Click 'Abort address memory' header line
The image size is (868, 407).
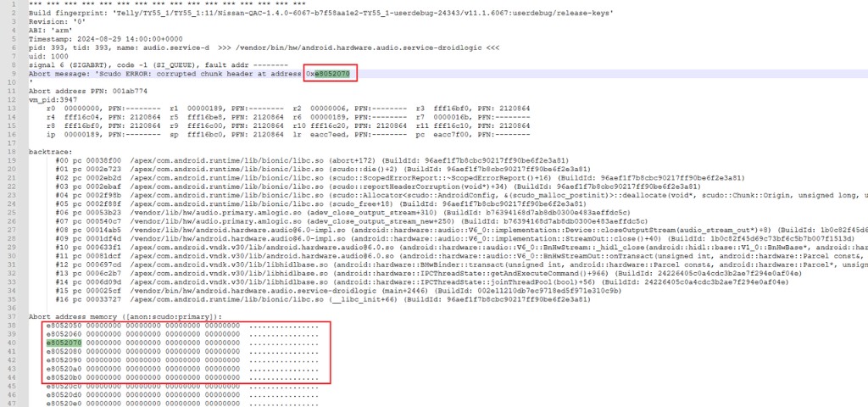(125, 317)
